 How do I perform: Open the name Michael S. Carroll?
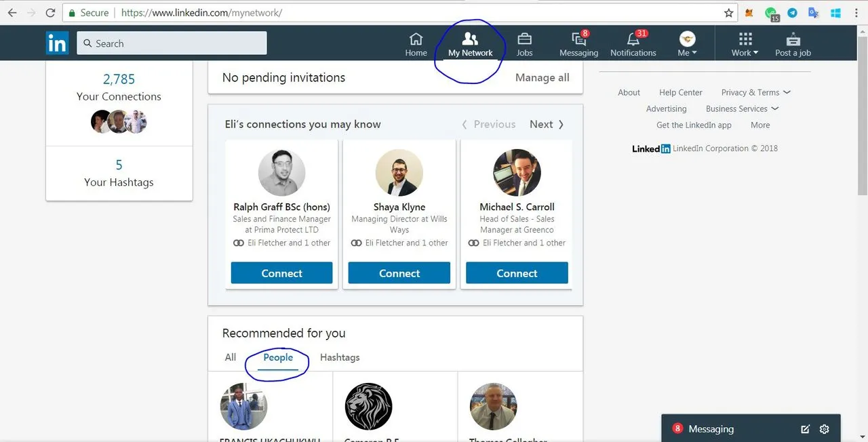click(x=517, y=207)
